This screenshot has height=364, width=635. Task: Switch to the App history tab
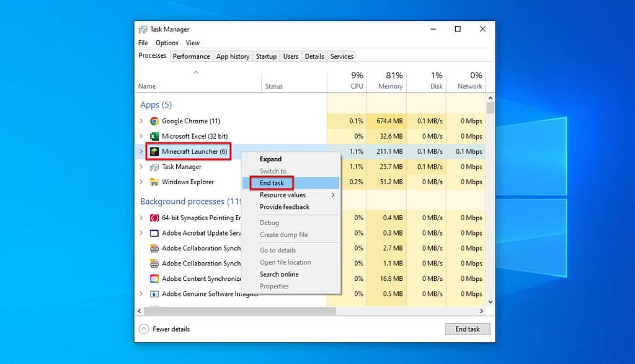pyautogui.click(x=233, y=56)
